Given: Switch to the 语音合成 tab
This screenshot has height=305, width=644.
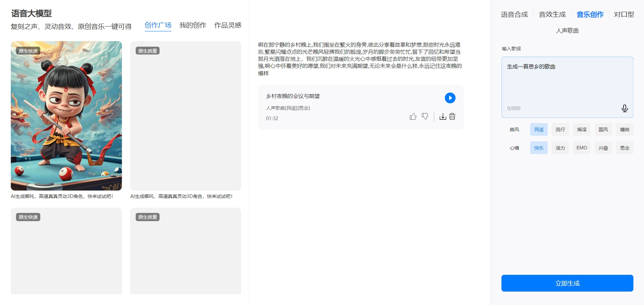Looking at the screenshot, I should [514, 14].
